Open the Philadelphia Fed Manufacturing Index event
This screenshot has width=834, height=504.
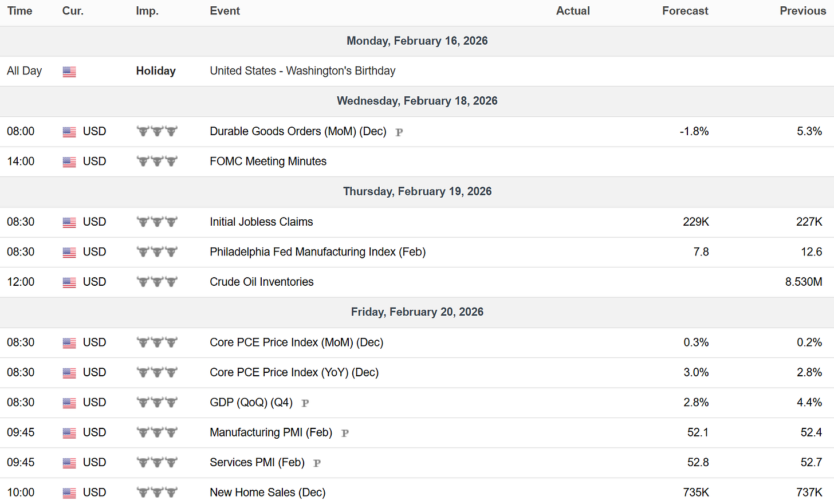pos(317,252)
